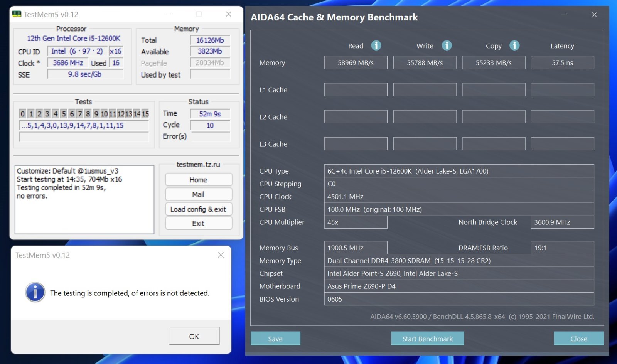Screen dimensions: 617x364
Task: Click the Used threads value 16
Action: [116, 62]
